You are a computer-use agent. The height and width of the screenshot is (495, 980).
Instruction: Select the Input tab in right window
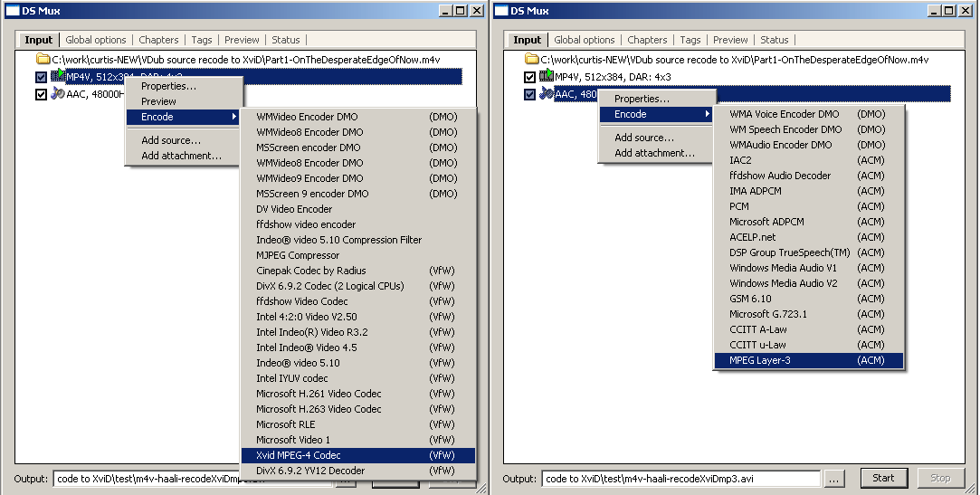click(528, 40)
